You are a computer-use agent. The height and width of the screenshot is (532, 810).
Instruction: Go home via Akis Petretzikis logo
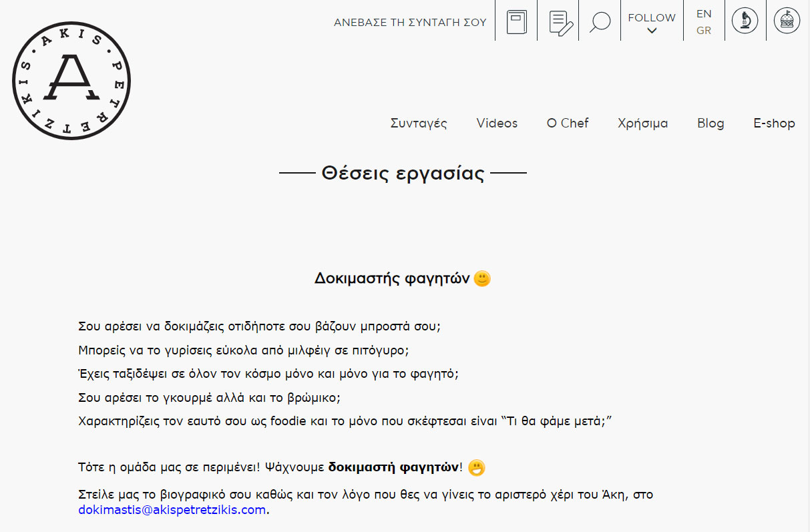pyautogui.click(x=71, y=81)
